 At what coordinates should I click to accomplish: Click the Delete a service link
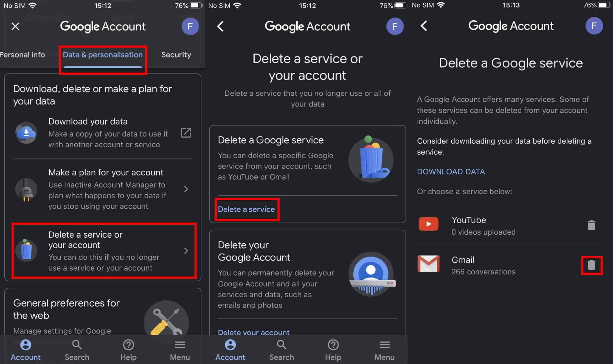tap(246, 209)
